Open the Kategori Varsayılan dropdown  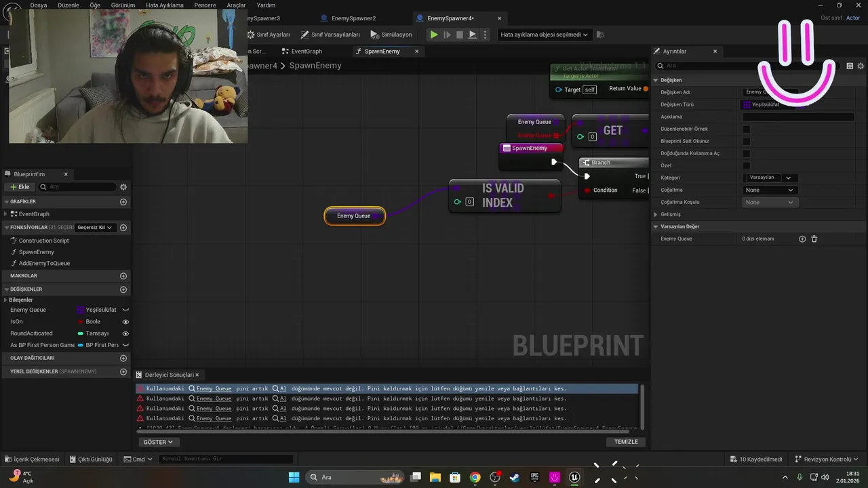coord(770,178)
